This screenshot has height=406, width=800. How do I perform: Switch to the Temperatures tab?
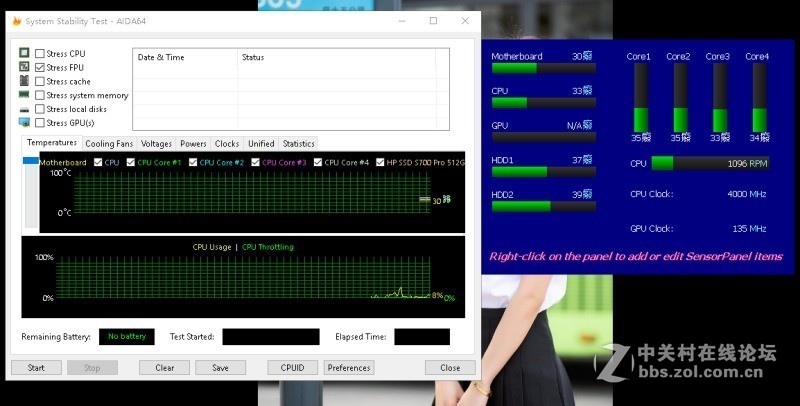52,143
